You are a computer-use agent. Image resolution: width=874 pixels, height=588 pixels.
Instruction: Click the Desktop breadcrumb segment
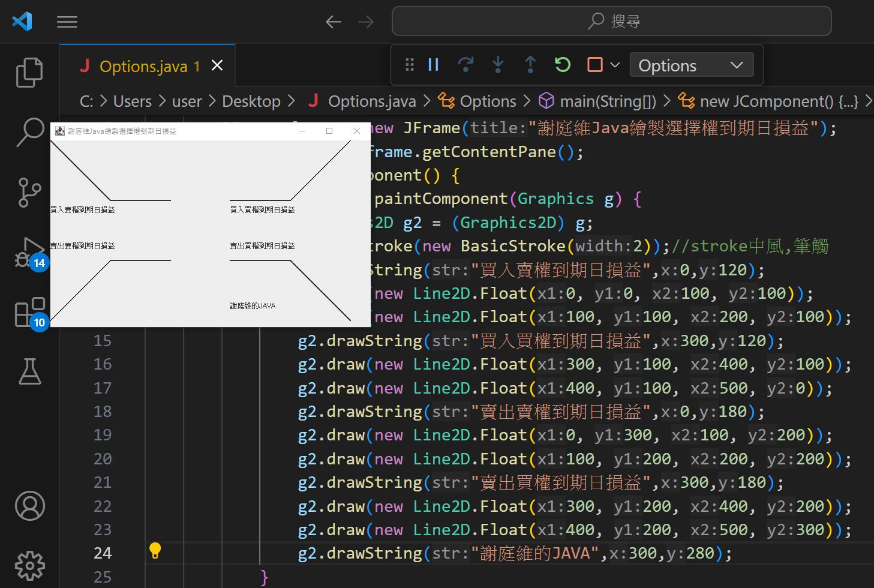pos(251,101)
